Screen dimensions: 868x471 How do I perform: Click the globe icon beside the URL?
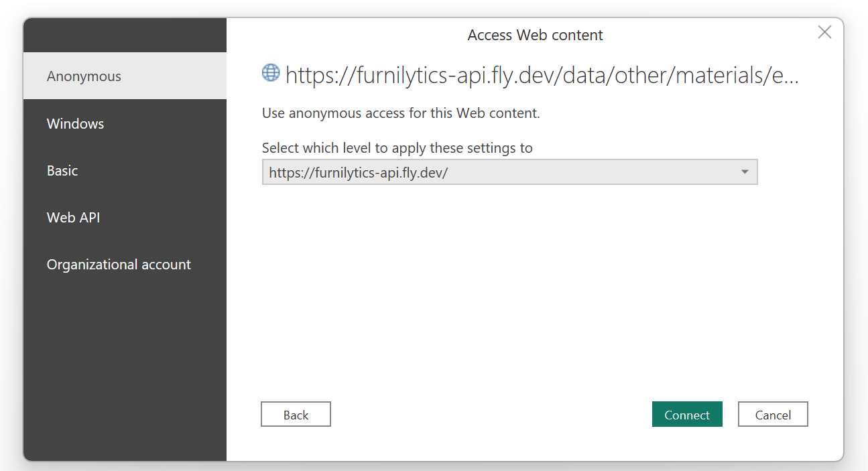click(x=270, y=73)
